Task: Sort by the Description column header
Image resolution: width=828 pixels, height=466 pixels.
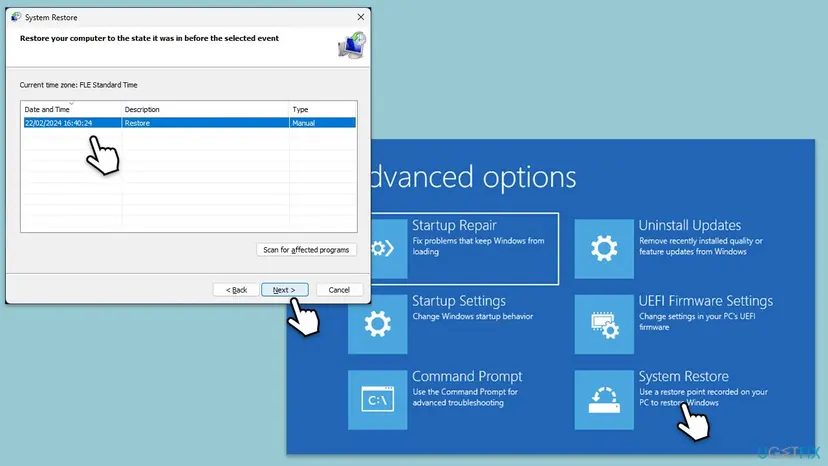Action: (x=205, y=109)
